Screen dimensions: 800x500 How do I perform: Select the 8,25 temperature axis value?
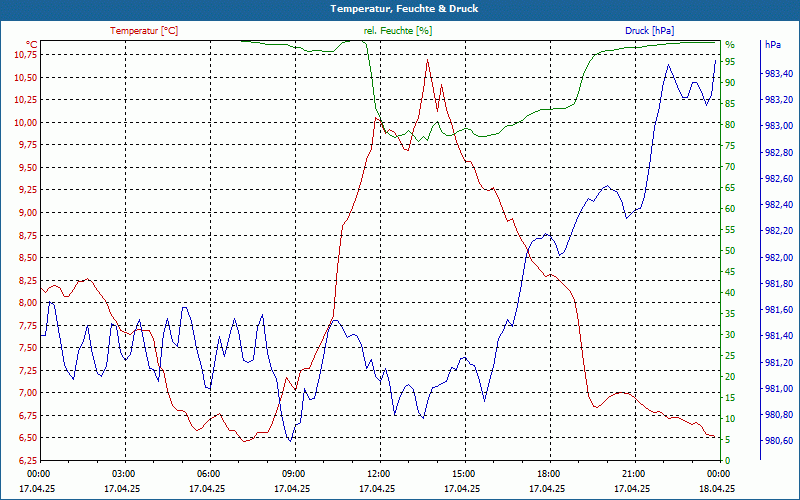pos(28,280)
